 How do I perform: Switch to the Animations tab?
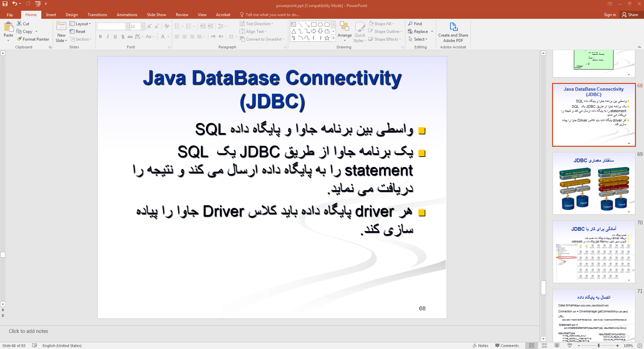pyautogui.click(x=127, y=15)
